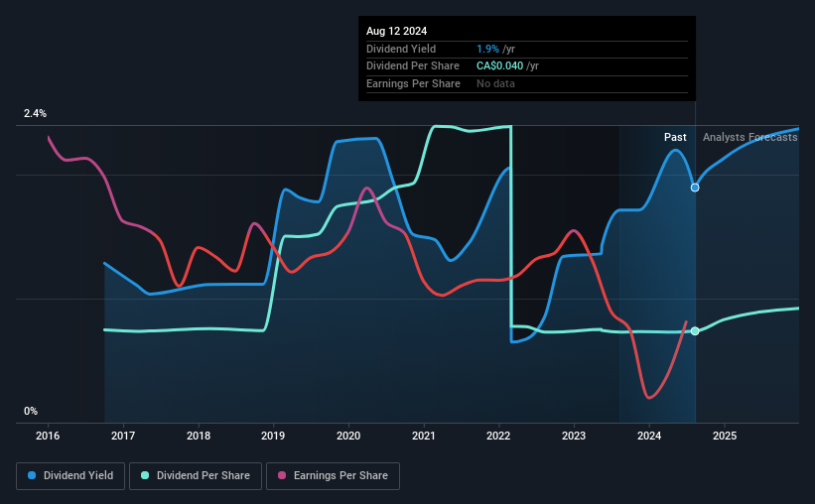
Task: Click the Past label on chart
Action: coord(675,137)
